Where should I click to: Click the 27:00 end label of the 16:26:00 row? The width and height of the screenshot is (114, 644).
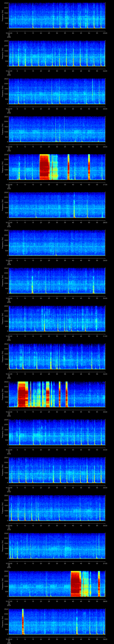(x=105, y=184)
